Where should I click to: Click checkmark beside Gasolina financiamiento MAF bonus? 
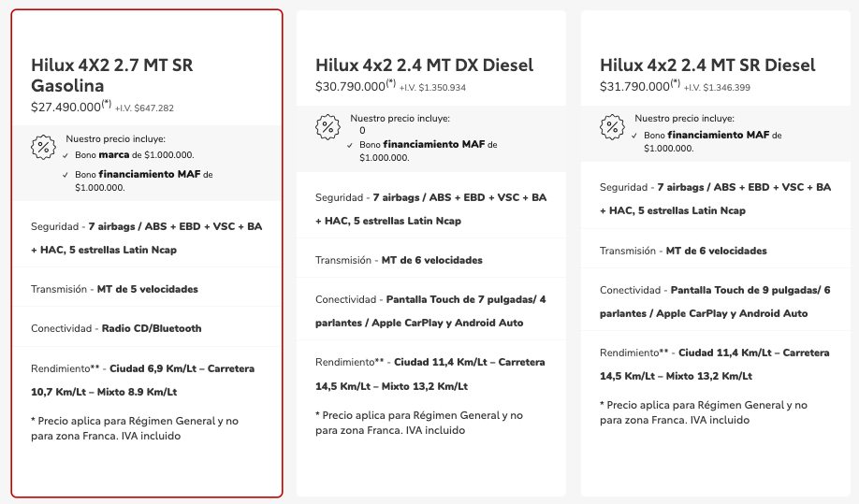pyautogui.click(x=66, y=175)
